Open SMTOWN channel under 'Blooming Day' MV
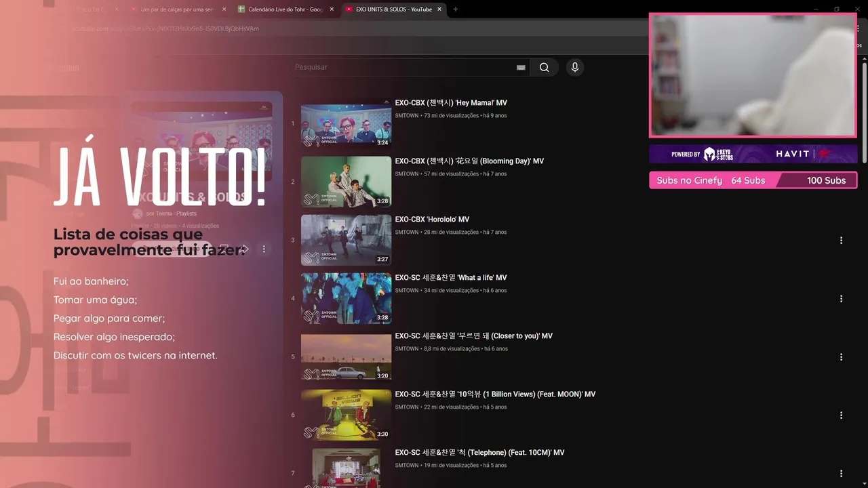Viewport: 868px width, 488px height. tap(407, 174)
